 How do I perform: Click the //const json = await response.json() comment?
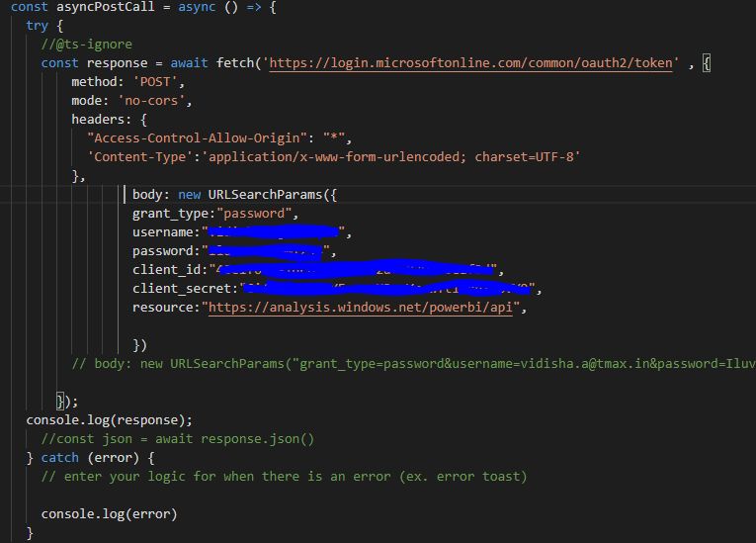click(178, 439)
